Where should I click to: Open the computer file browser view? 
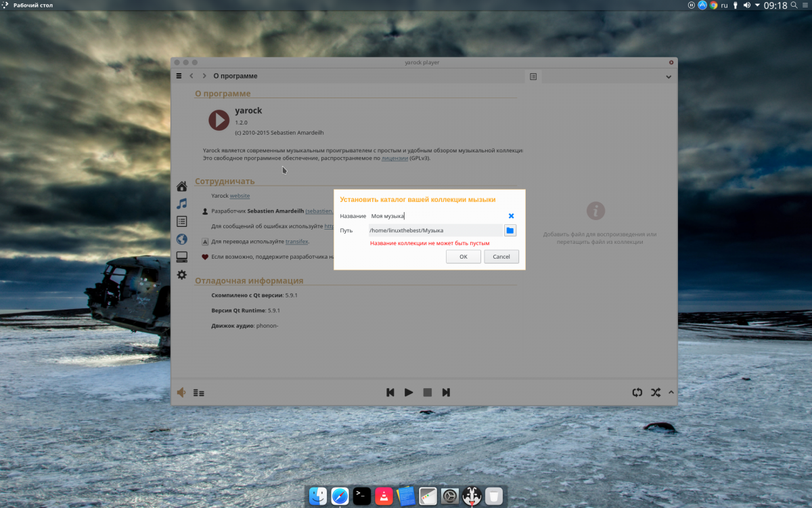click(x=181, y=257)
